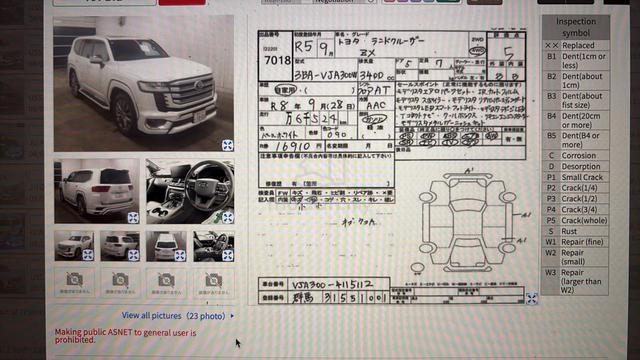Click the arrow beside View all pictures

coord(232,316)
